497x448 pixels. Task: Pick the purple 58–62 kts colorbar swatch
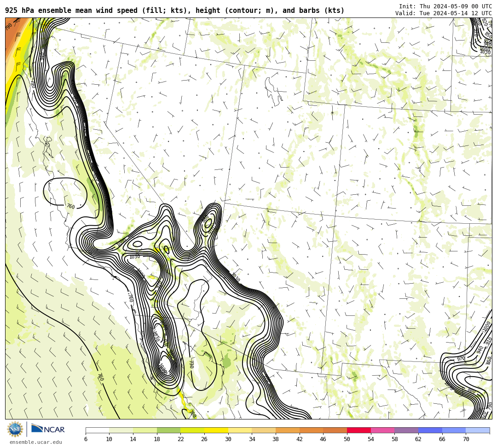pos(406,430)
